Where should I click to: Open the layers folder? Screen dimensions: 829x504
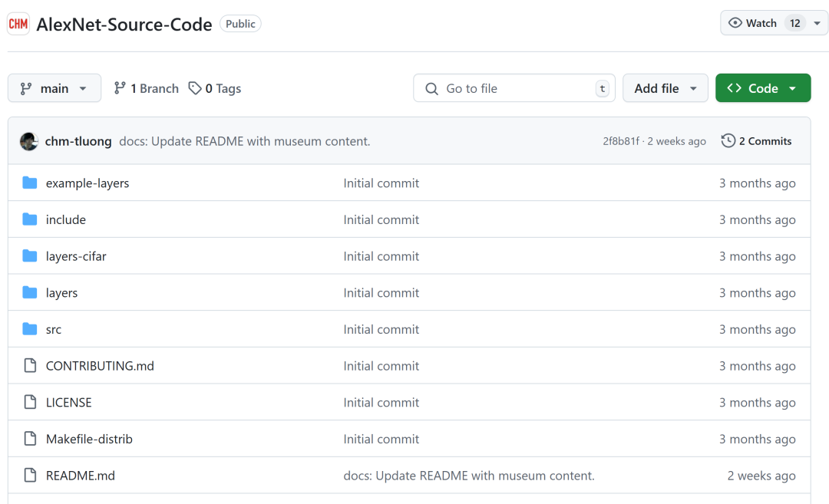(x=61, y=293)
